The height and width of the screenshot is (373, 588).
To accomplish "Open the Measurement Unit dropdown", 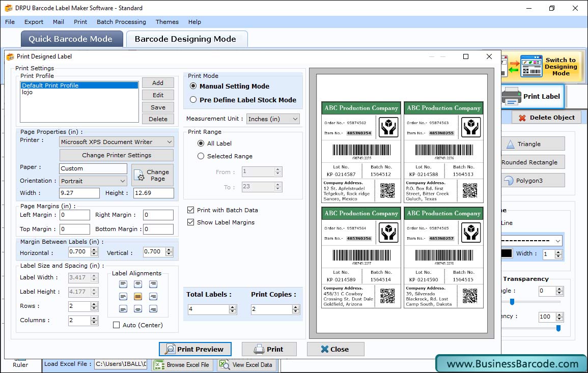I will pyautogui.click(x=273, y=119).
